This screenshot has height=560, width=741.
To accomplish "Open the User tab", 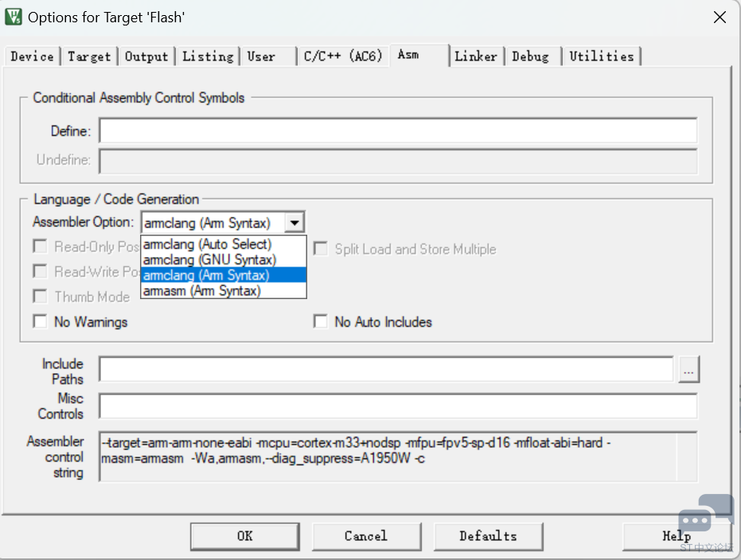I will (x=268, y=56).
